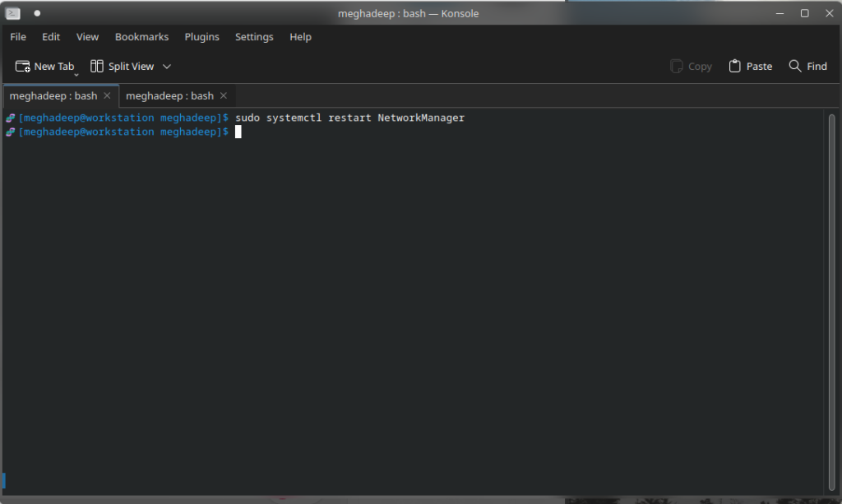Screen dimensions: 842x504
Task: Open the Edit menu
Action: (50, 36)
